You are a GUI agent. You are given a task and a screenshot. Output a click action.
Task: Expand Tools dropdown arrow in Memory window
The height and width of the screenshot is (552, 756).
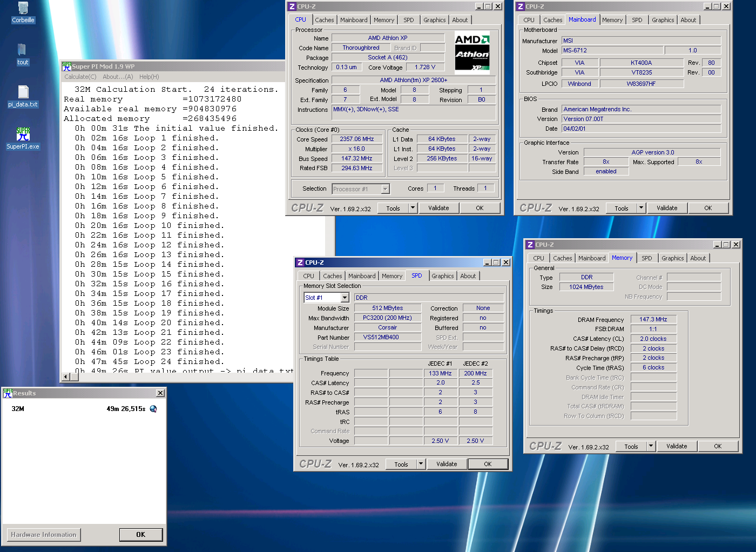pyautogui.click(x=651, y=446)
